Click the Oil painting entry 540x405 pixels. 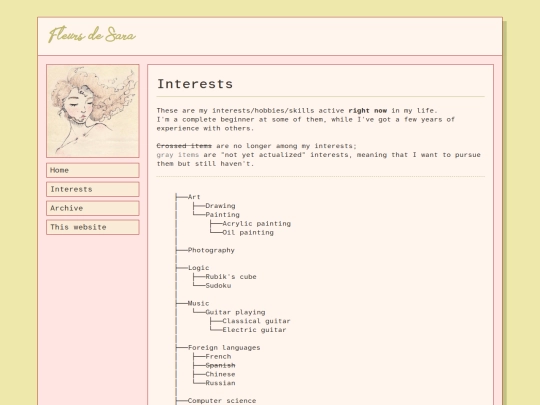coord(248,233)
